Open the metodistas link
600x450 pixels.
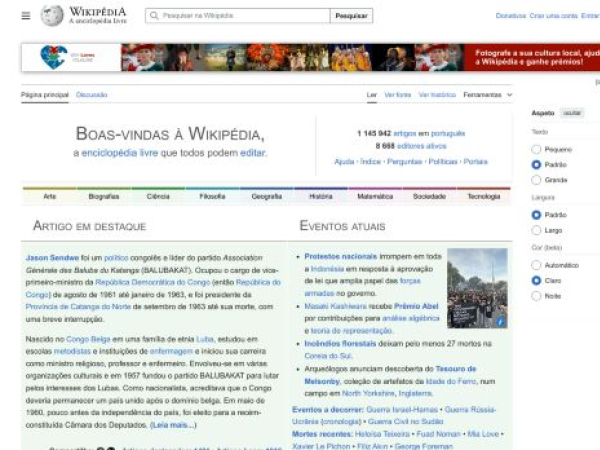tap(72, 351)
